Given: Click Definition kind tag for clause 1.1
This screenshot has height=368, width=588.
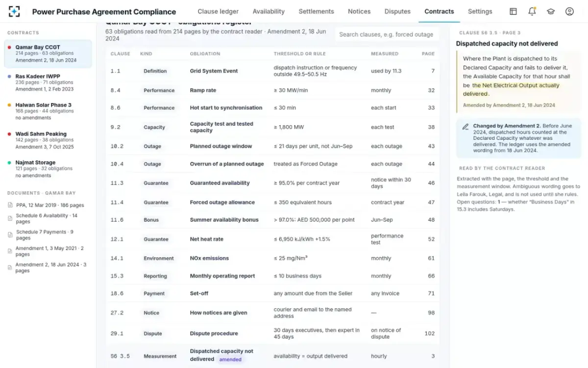Looking at the screenshot, I should pos(155,71).
